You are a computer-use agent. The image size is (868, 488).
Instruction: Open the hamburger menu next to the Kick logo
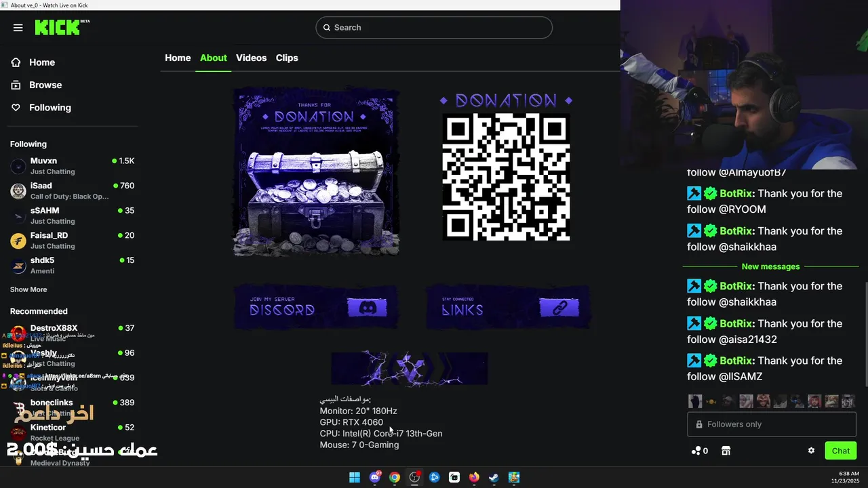click(18, 28)
